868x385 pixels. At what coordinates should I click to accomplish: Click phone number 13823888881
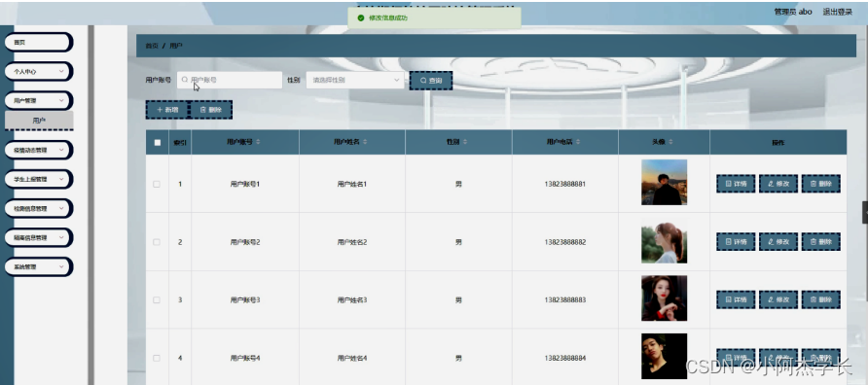coord(565,184)
